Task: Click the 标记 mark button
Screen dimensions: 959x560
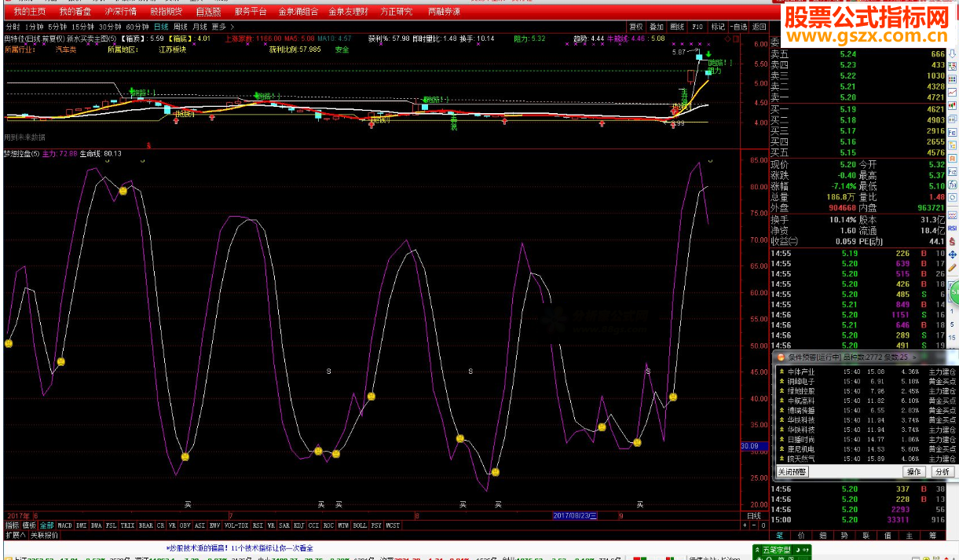Action: point(718,27)
